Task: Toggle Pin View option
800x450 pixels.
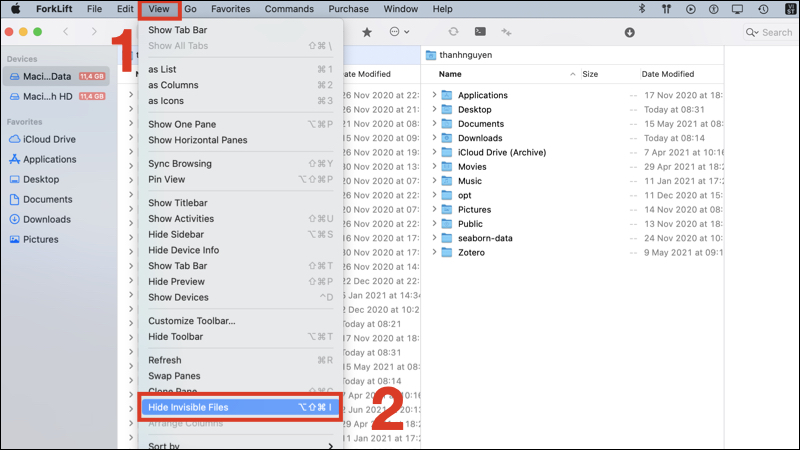Action: point(240,180)
